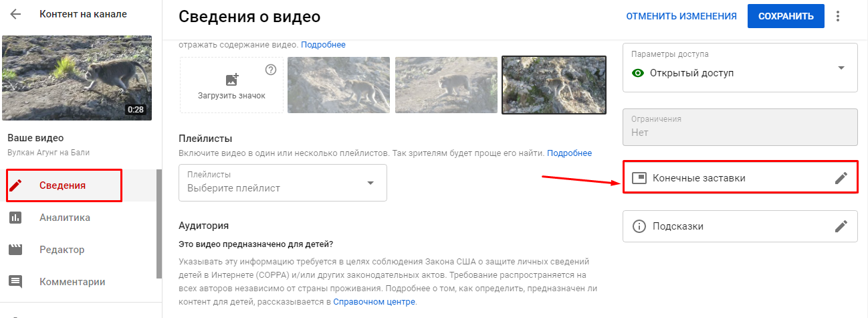
Task: Click Загрузить значок upload thumbnail box
Action: click(x=231, y=85)
